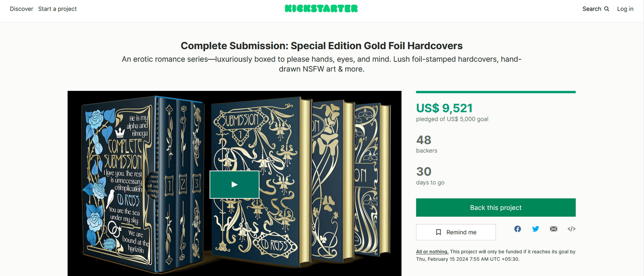The image size is (644, 276).
Task: Play the project video
Action: click(235, 185)
